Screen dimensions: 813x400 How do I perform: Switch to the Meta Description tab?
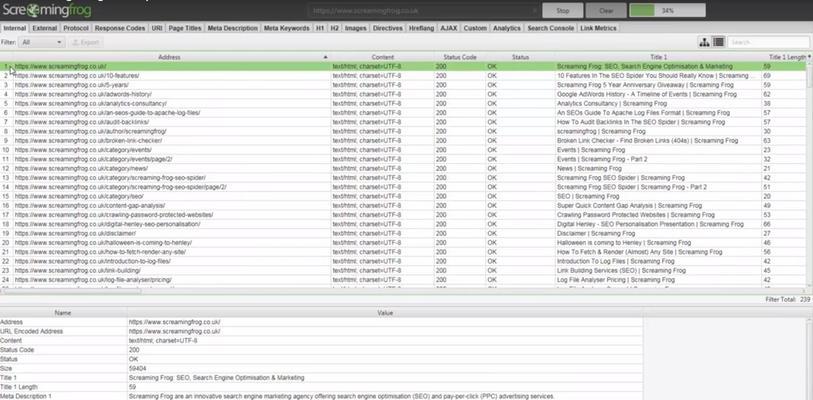click(x=232, y=29)
